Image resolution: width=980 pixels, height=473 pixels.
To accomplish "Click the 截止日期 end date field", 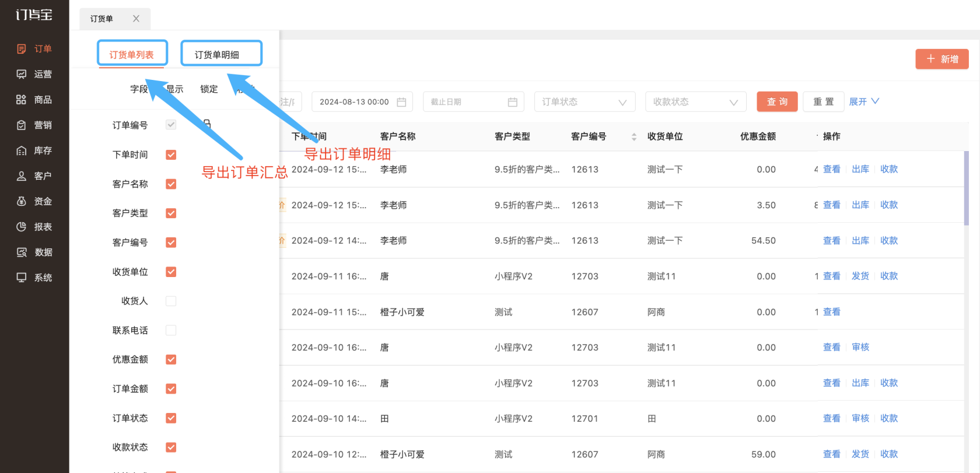I will pyautogui.click(x=473, y=102).
